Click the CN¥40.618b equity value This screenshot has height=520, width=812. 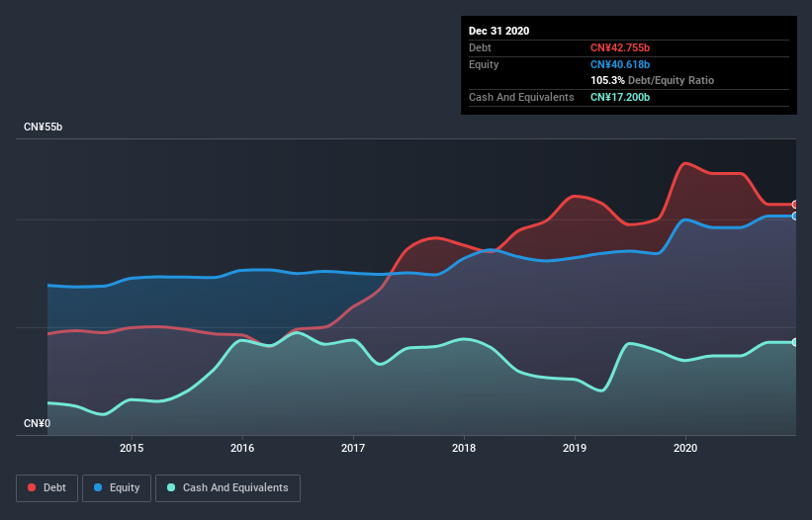pos(620,64)
